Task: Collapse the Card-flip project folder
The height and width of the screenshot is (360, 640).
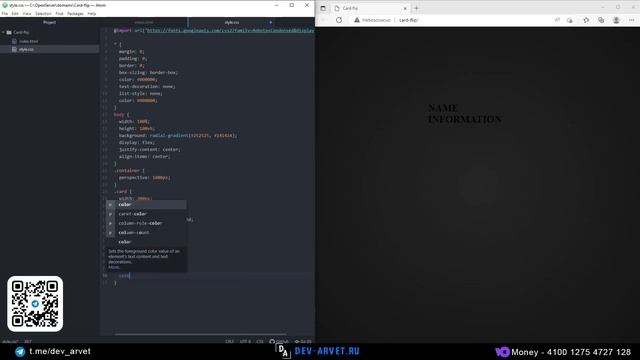Action: point(3,32)
